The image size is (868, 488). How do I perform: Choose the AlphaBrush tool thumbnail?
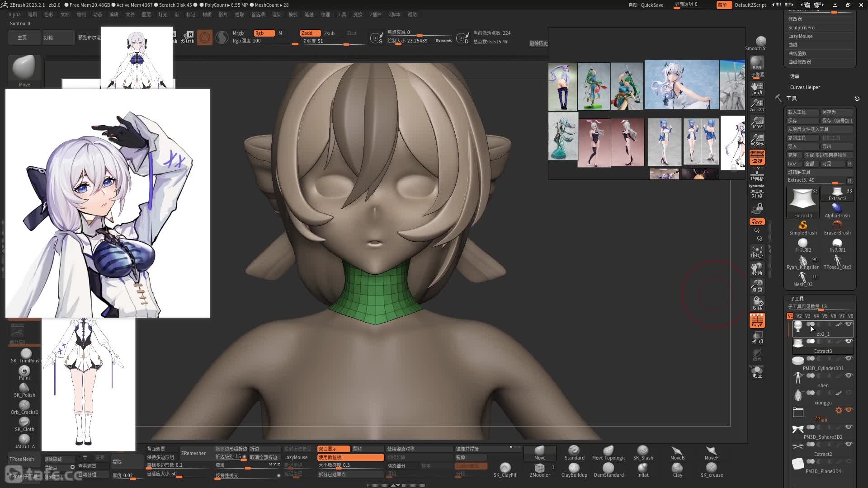837,211
